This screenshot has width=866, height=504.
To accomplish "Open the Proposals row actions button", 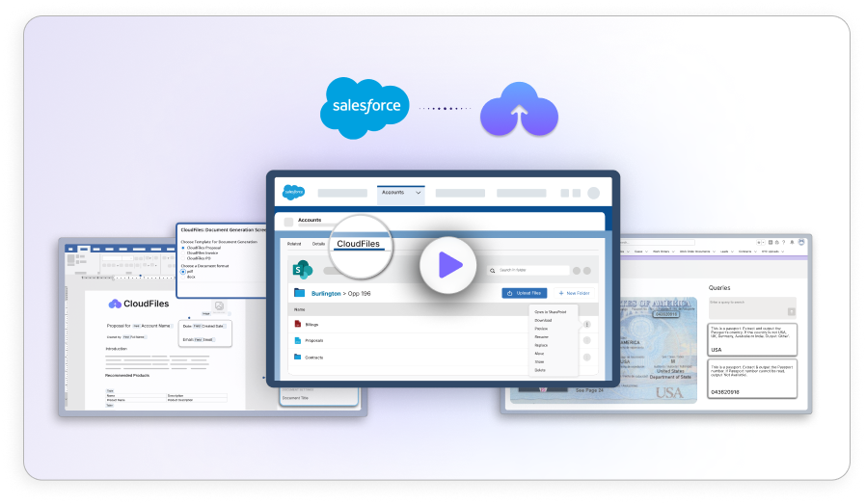I will click(x=587, y=340).
